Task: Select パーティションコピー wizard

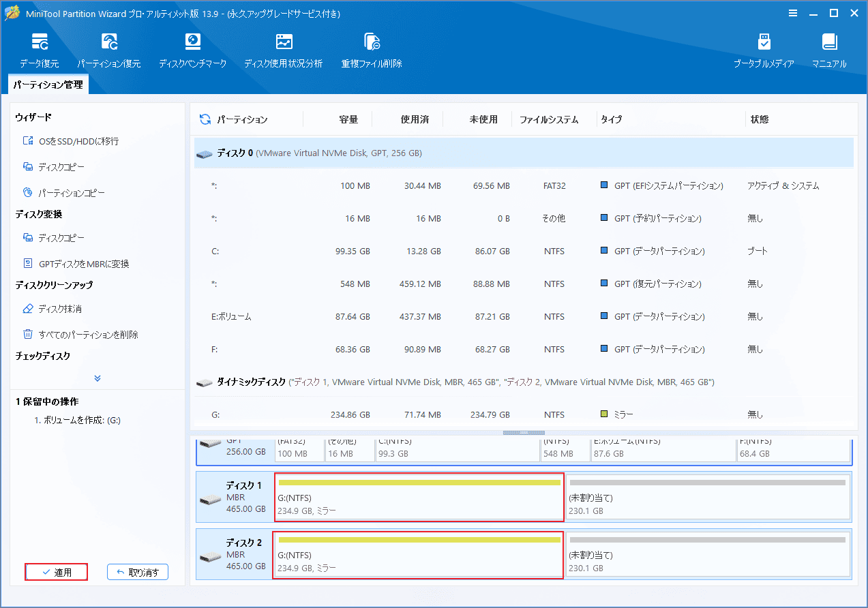Action: pyautogui.click(x=64, y=193)
